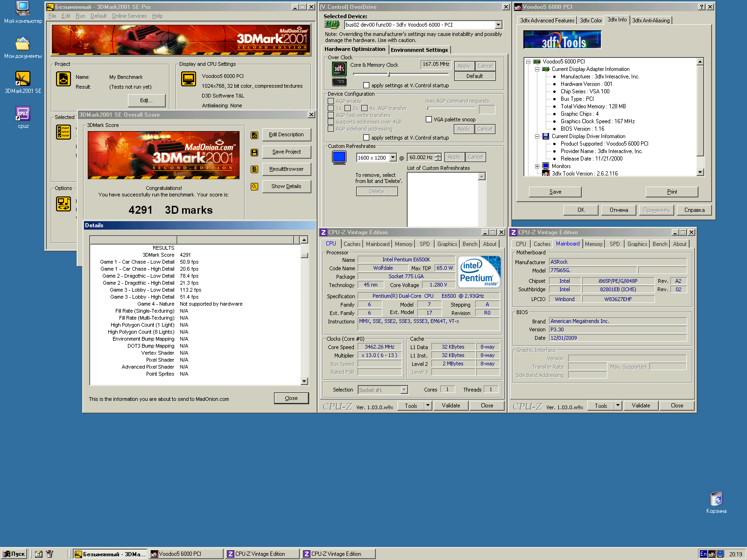Viewport: 747px width, 560px height.
Task: Toggle the 2x AGP transfer checkbox
Action: tap(347, 108)
